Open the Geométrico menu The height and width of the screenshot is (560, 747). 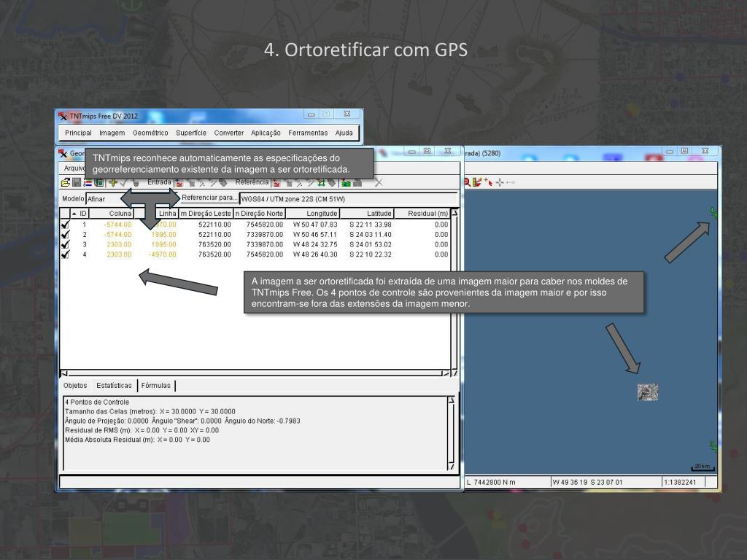[150, 133]
